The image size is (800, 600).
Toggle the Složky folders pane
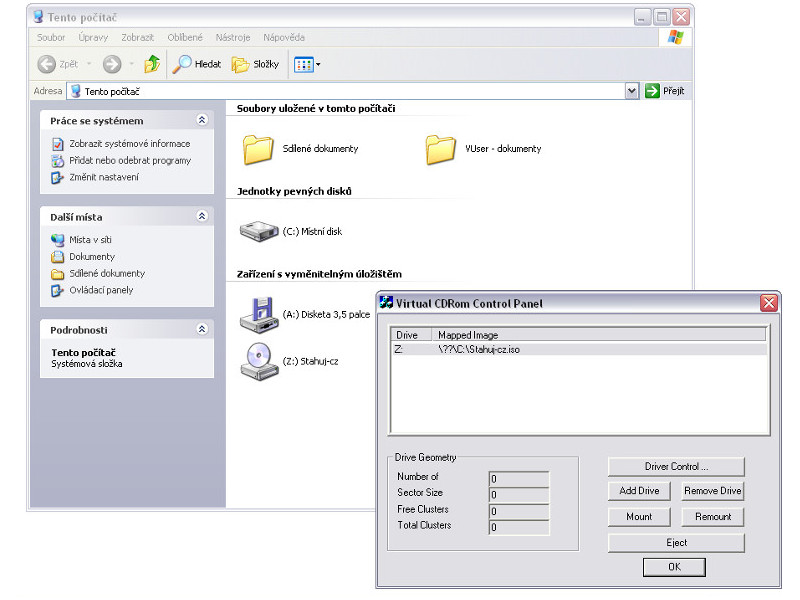pyautogui.click(x=256, y=64)
